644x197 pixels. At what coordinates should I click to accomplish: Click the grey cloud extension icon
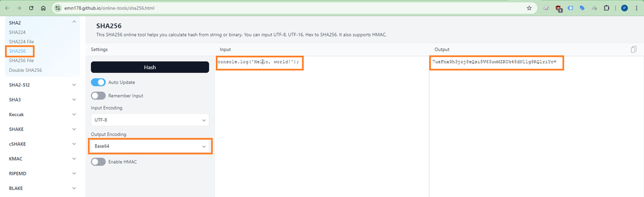pos(595,8)
